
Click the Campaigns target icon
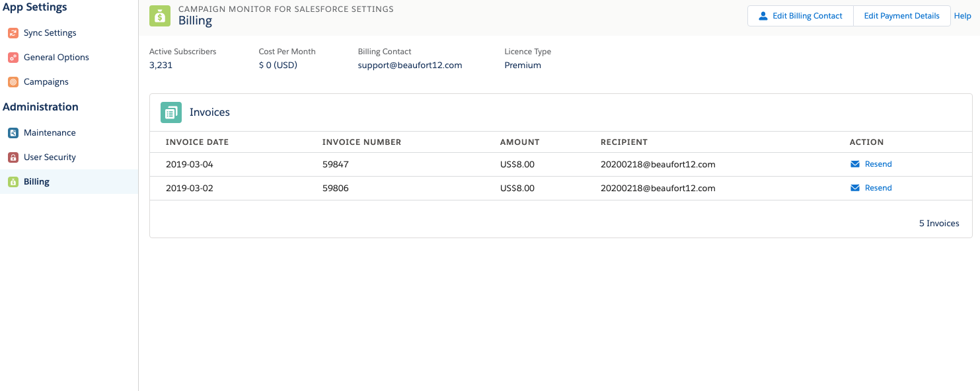coord(13,82)
